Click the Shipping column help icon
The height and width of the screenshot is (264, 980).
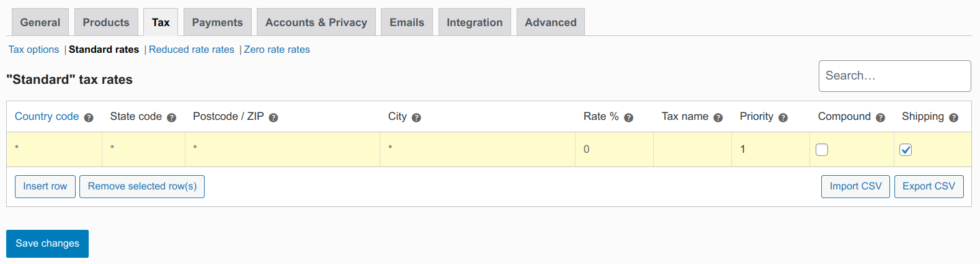point(954,117)
